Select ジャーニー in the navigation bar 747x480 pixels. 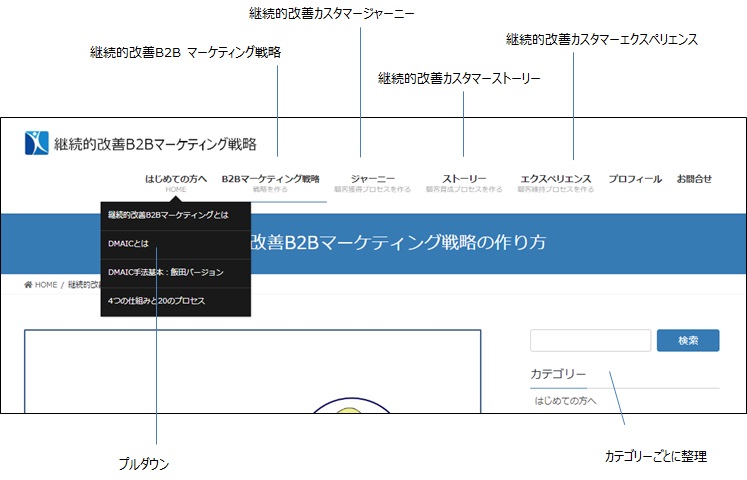(x=373, y=183)
